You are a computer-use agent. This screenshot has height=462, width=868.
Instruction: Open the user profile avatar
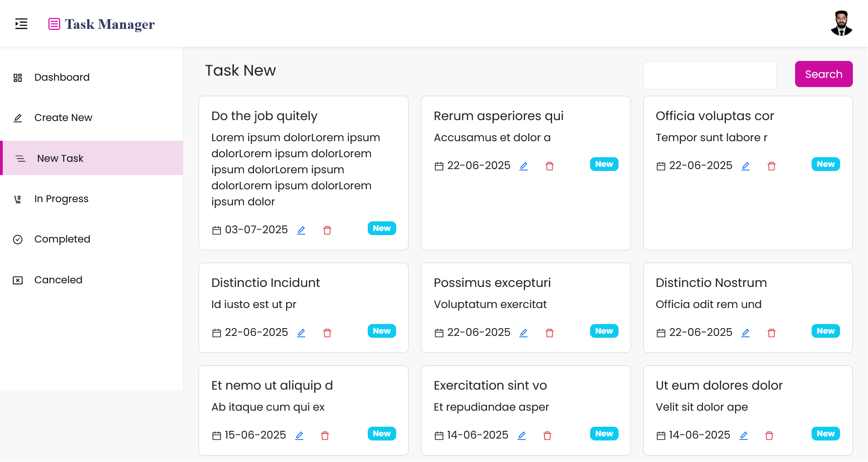click(841, 23)
